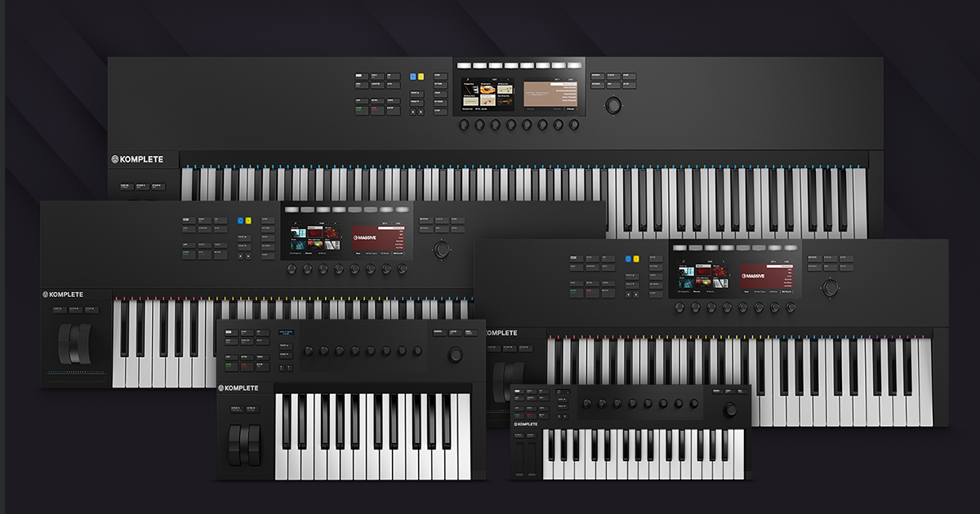The height and width of the screenshot is (514, 980).
Task: Toggle the LOOP button on the largest keyboard
Action: coord(360,100)
